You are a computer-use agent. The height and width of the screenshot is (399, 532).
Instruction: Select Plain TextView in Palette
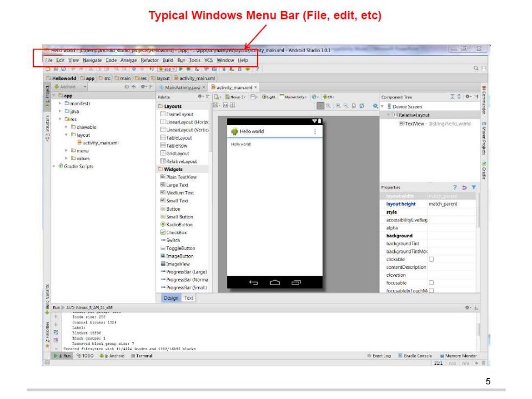[179, 177]
